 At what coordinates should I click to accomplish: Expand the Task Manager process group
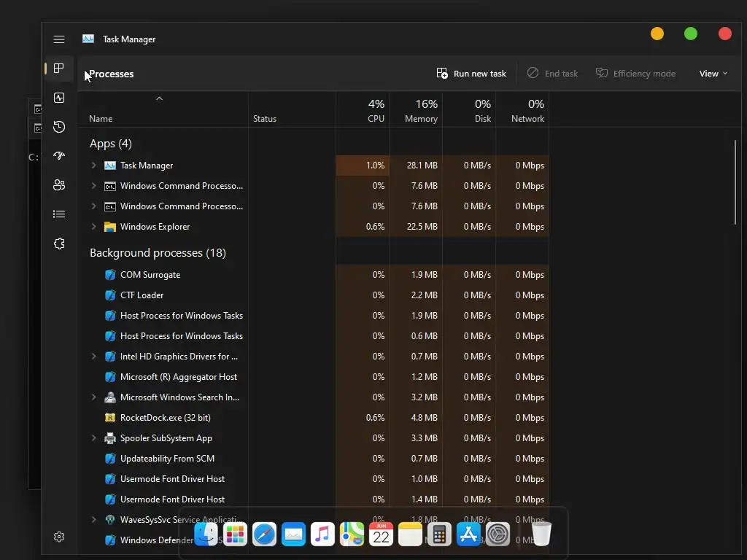click(94, 166)
